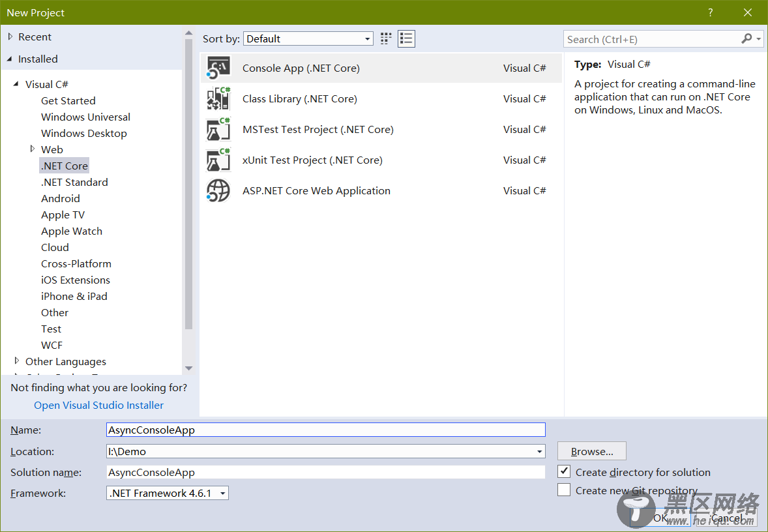Expand the Other Languages node
This screenshot has height=532, width=768.
[x=17, y=361]
